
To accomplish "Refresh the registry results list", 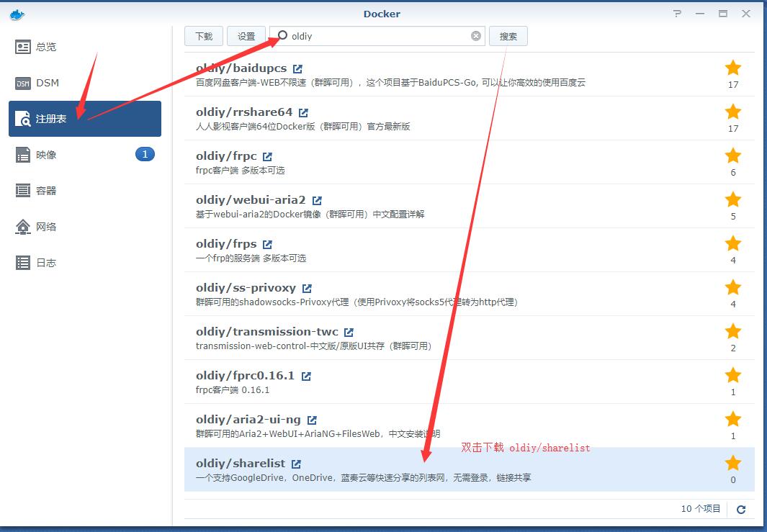I will point(741,510).
